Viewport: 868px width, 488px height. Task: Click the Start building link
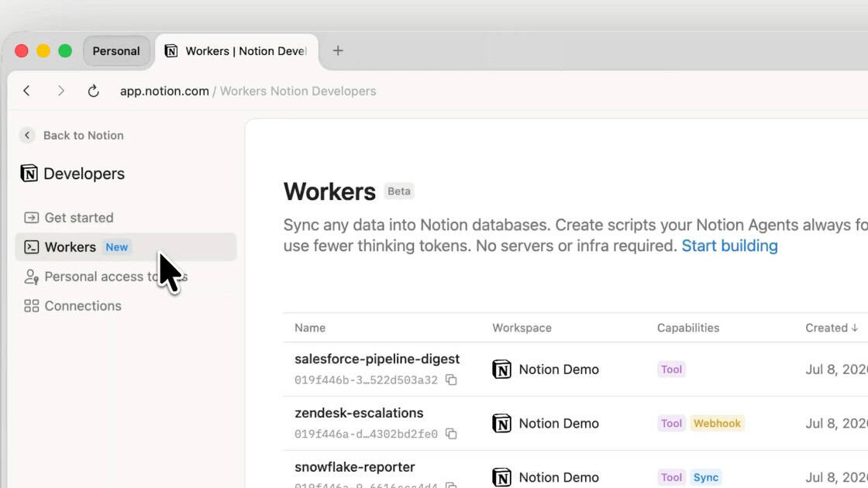tap(729, 246)
